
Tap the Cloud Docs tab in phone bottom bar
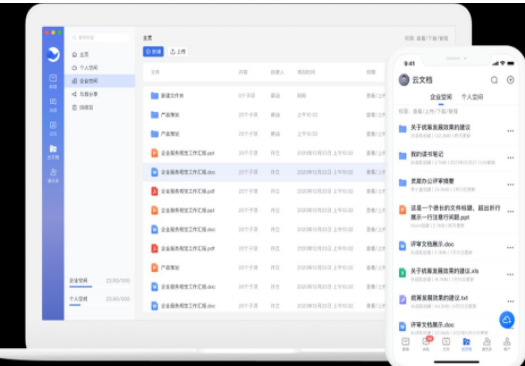(x=466, y=344)
